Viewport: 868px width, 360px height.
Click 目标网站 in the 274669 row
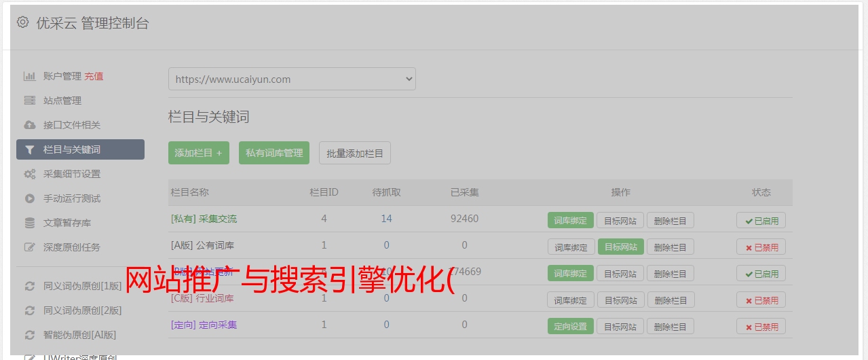pyautogui.click(x=620, y=273)
